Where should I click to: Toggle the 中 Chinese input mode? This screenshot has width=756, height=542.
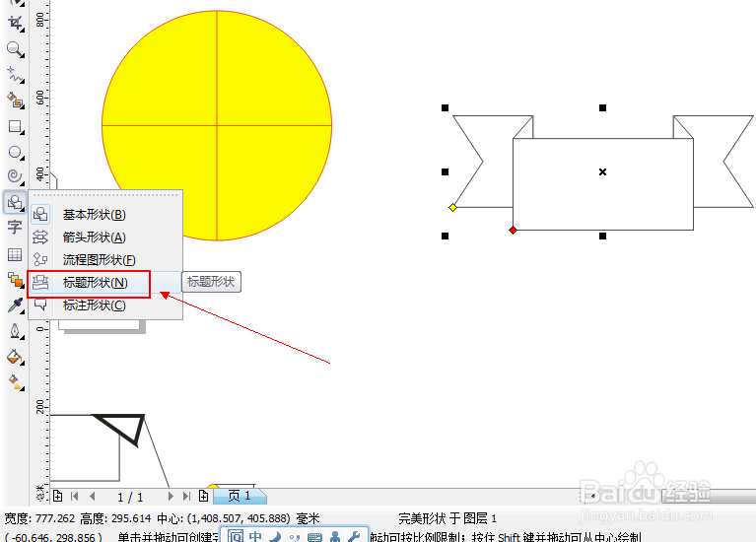coord(255,536)
